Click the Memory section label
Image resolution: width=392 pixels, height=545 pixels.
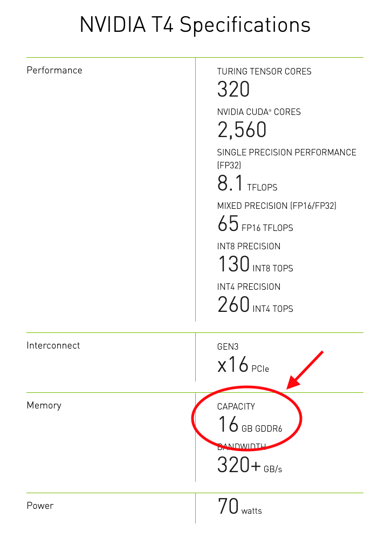[44, 405]
